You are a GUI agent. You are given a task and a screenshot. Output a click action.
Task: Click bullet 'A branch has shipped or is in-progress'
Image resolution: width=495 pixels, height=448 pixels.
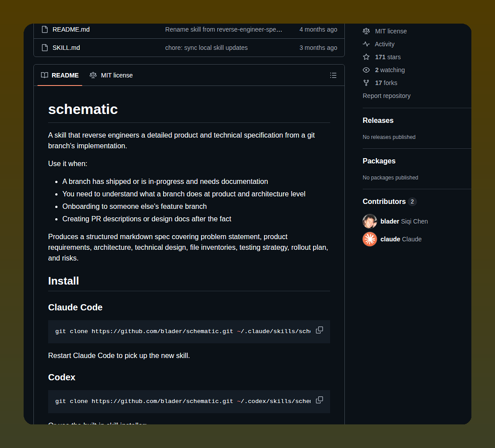165,181
